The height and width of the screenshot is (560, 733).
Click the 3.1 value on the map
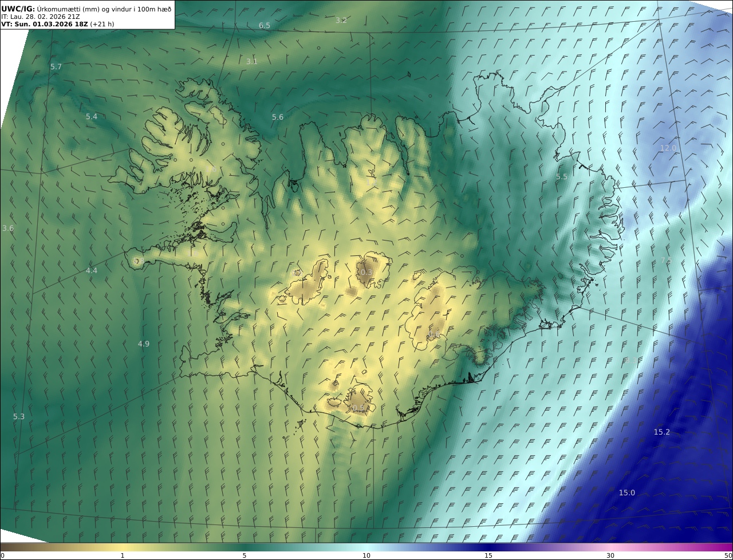click(x=252, y=61)
